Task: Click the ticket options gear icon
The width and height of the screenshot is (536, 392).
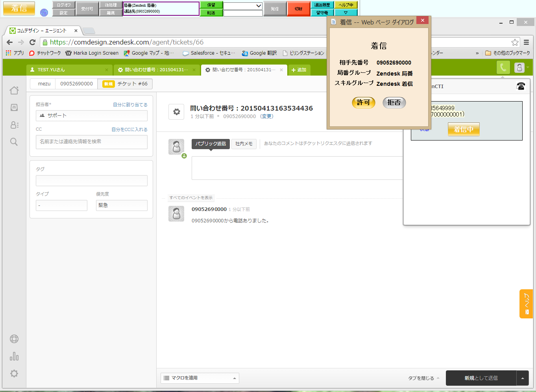Action: (176, 112)
